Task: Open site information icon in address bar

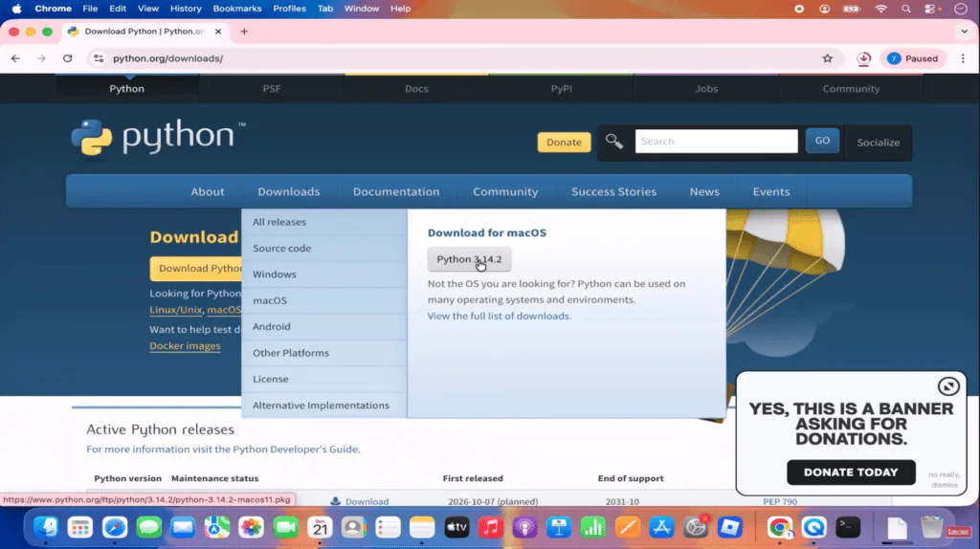Action: point(99,58)
